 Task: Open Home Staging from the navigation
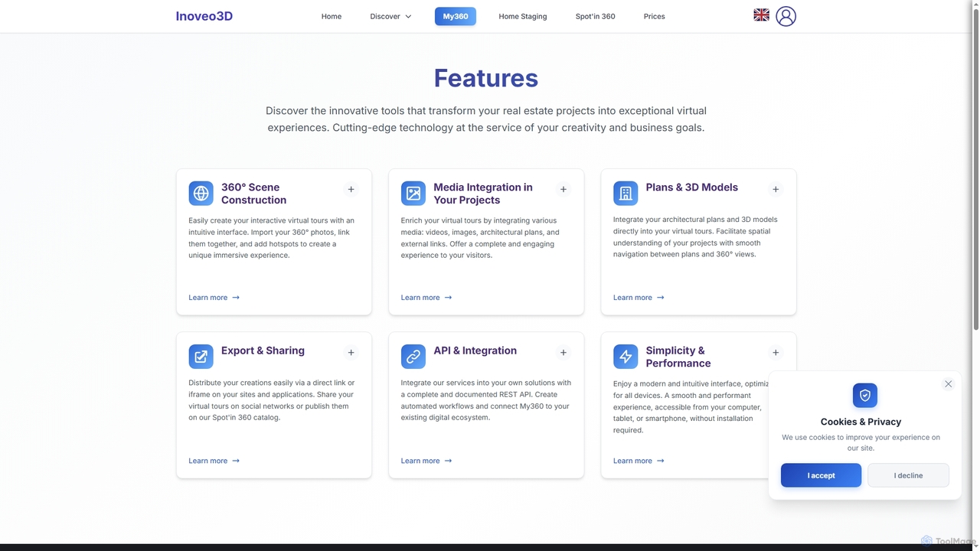click(523, 16)
